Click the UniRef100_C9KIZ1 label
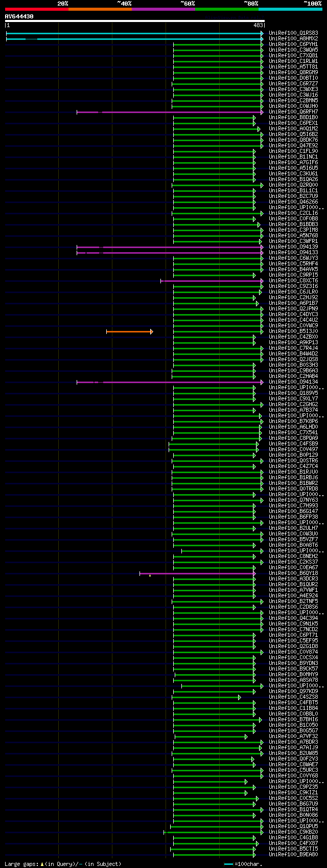 [293, 793]
